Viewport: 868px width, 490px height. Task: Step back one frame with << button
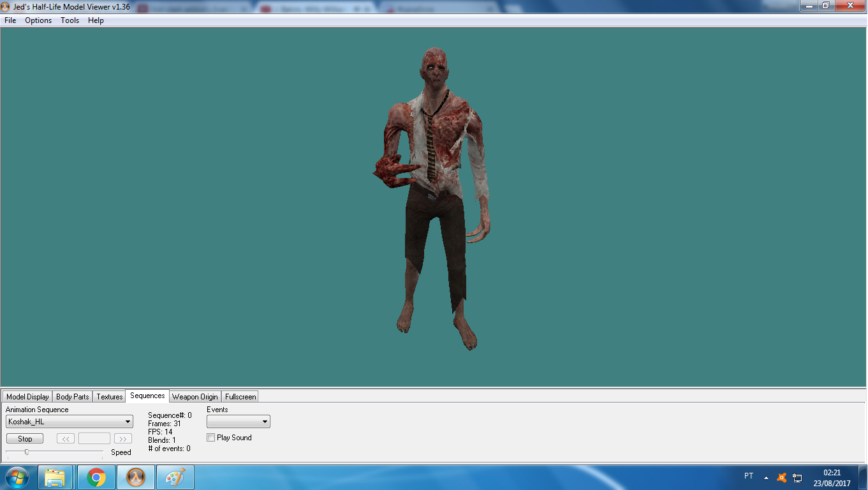click(x=66, y=438)
